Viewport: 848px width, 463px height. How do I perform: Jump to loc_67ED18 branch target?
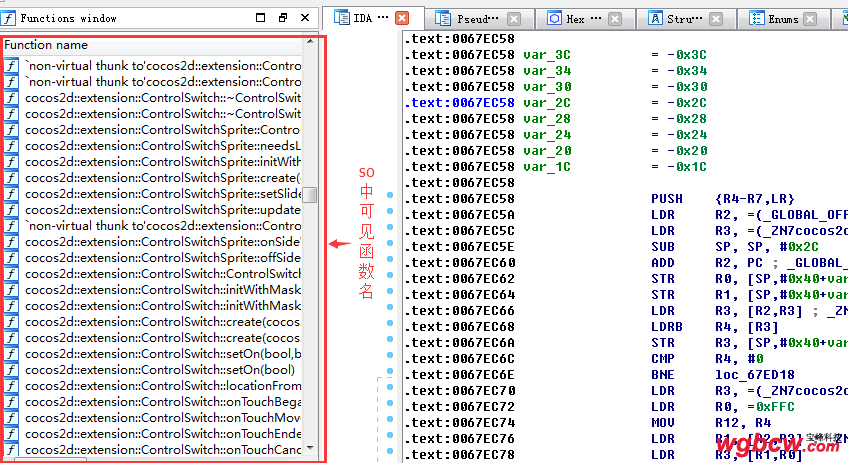coord(754,375)
